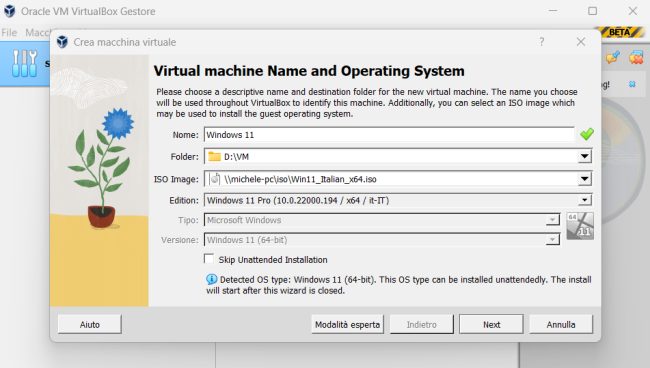Click the green check mark beside the Nome field
This screenshot has width=650, height=368.
click(587, 134)
